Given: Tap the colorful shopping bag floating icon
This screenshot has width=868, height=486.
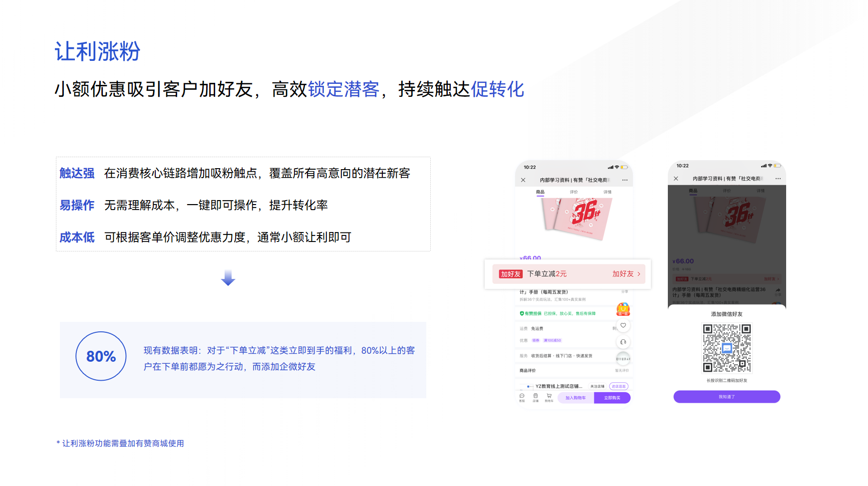Looking at the screenshot, I should tap(623, 309).
